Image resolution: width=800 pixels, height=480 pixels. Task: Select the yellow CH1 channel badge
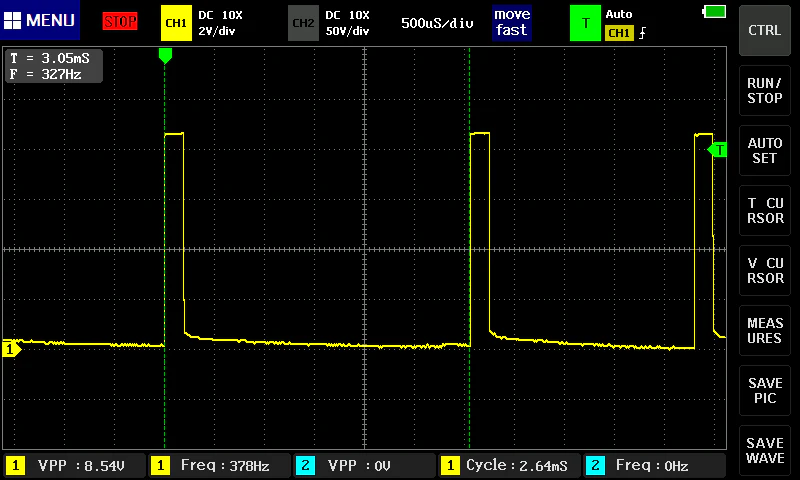176,23
